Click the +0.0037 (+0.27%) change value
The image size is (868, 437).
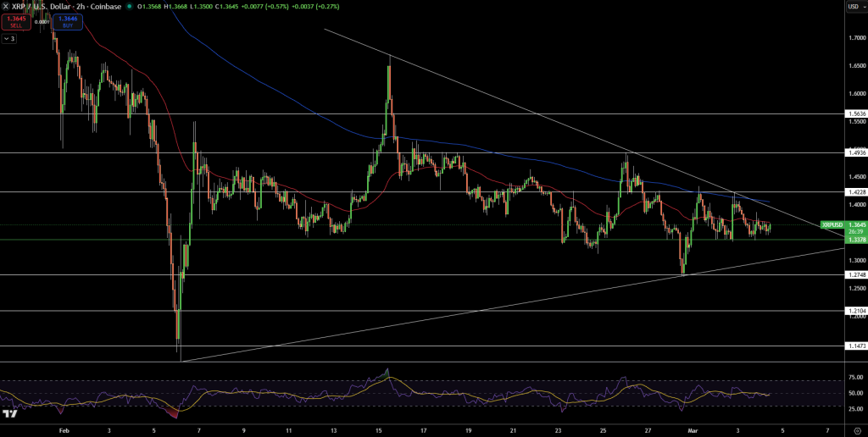317,7
